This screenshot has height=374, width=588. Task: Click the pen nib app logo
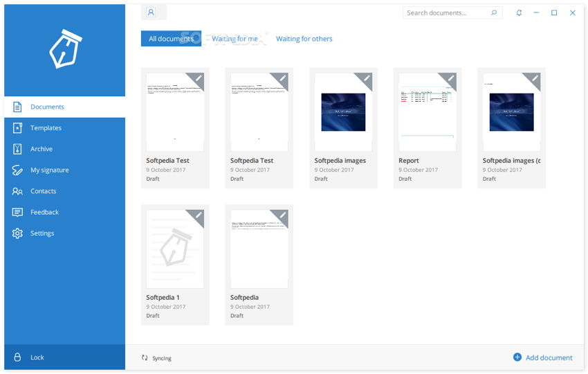click(x=65, y=49)
